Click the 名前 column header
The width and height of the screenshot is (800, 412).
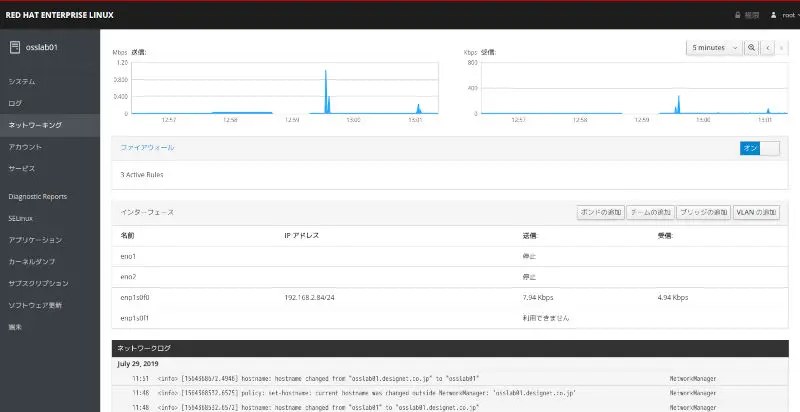(128, 236)
